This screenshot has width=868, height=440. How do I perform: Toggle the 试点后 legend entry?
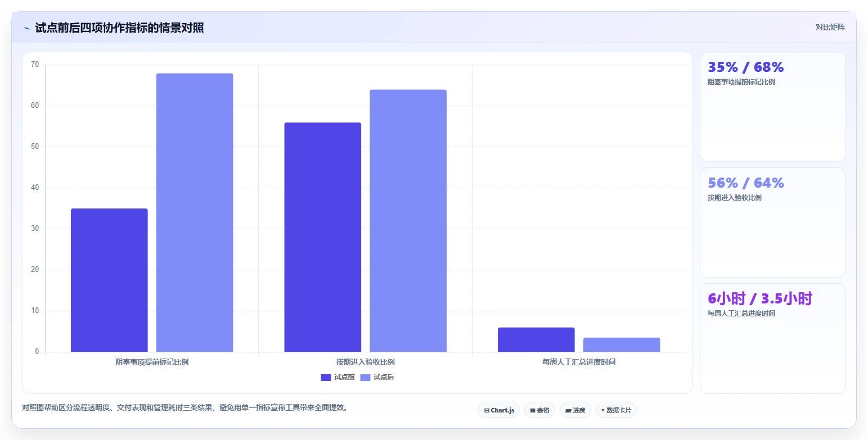(x=377, y=377)
